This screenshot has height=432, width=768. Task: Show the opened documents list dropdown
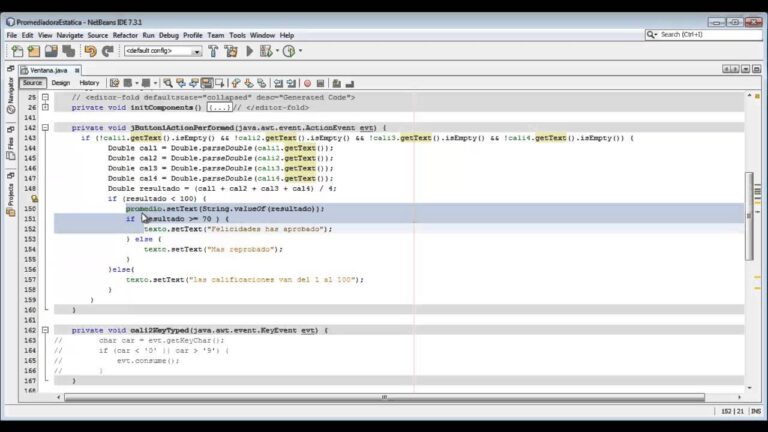[745, 69]
